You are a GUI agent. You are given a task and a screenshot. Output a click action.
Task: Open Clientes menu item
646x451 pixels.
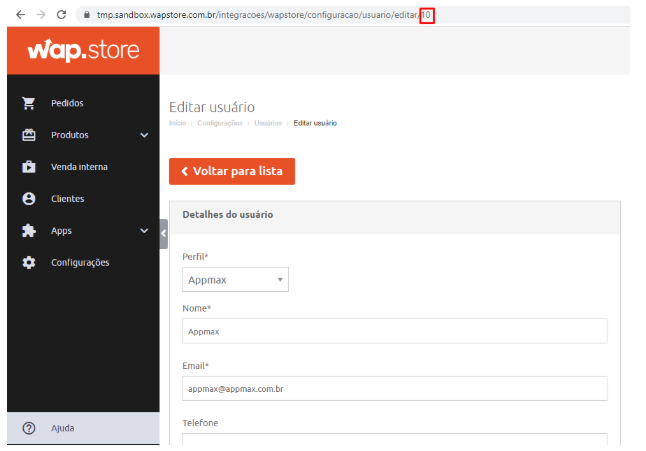coord(68,199)
